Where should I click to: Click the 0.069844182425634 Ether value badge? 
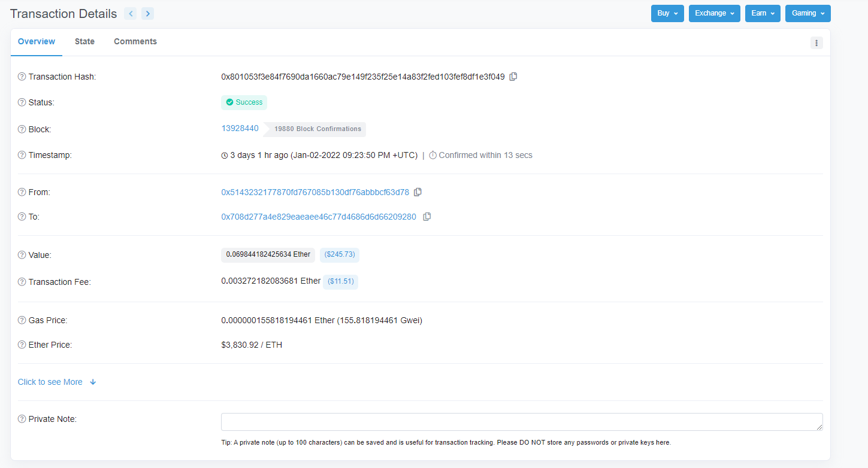click(x=268, y=254)
